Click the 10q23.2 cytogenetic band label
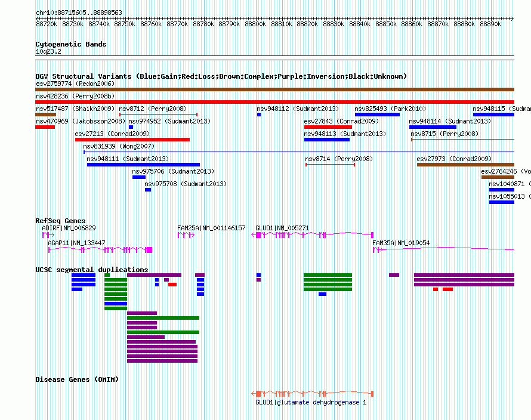The width and height of the screenshot is (531, 420). (48, 51)
